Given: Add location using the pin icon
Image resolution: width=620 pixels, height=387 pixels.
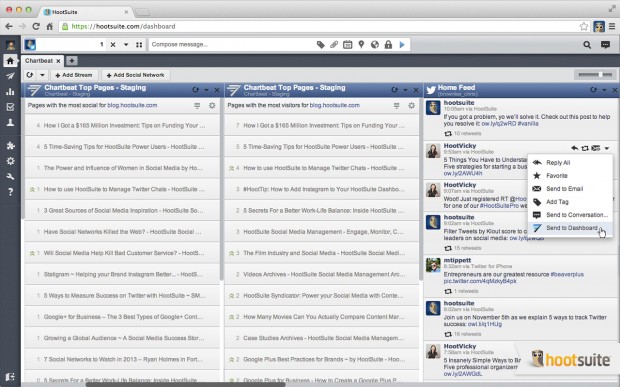Looking at the screenshot, I should coord(361,45).
